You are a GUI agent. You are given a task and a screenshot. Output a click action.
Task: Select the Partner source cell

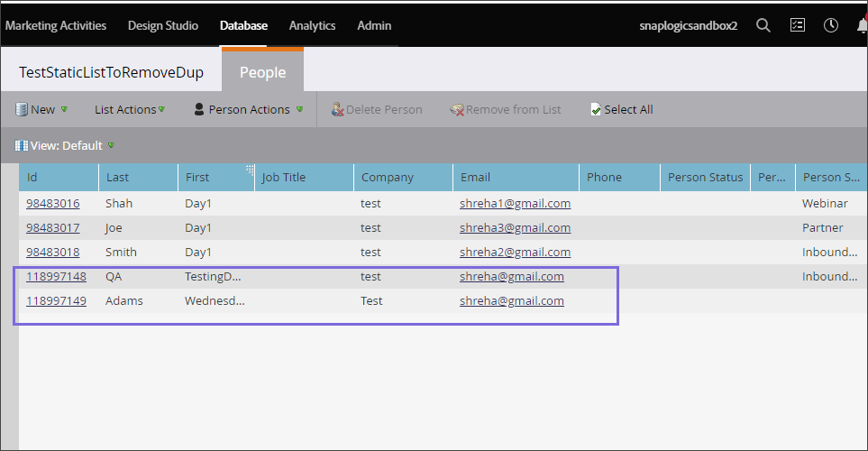click(x=823, y=227)
